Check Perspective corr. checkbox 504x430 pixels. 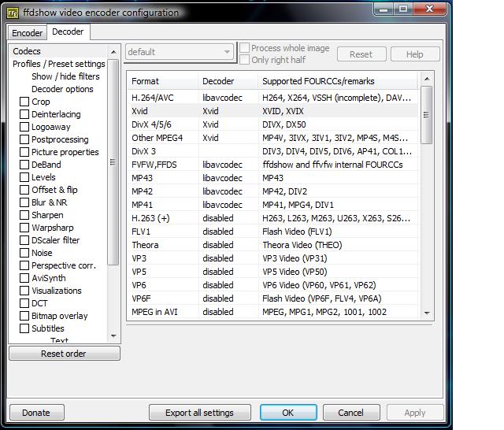24,265
